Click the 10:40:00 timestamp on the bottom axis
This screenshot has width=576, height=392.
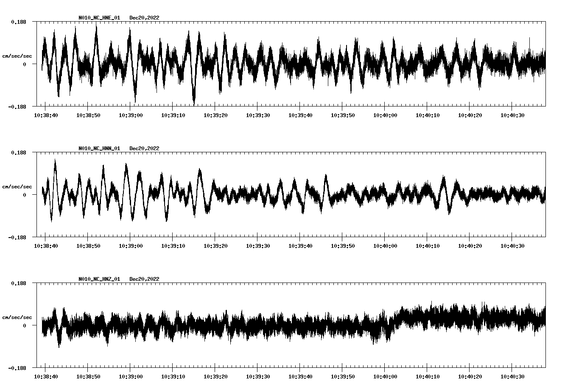[x=385, y=376]
